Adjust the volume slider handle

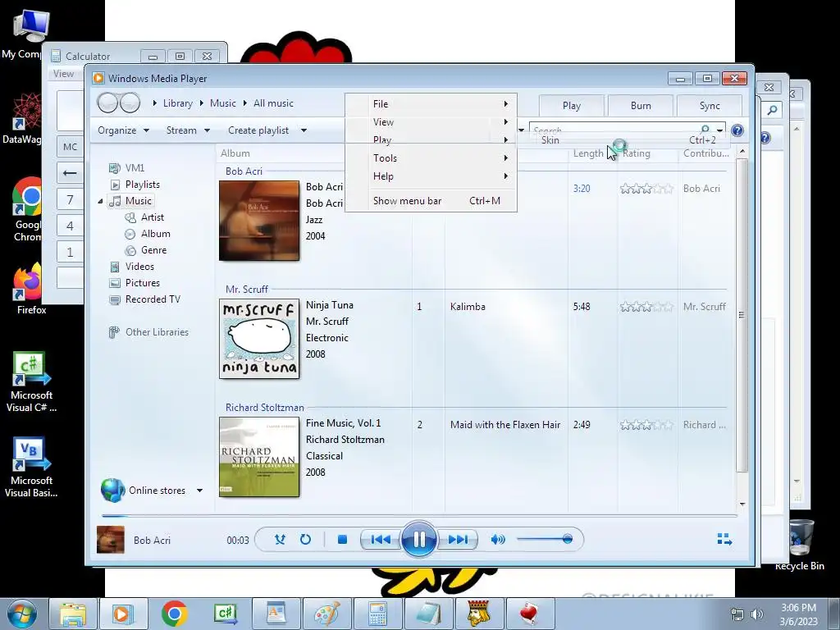pos(568,539)
